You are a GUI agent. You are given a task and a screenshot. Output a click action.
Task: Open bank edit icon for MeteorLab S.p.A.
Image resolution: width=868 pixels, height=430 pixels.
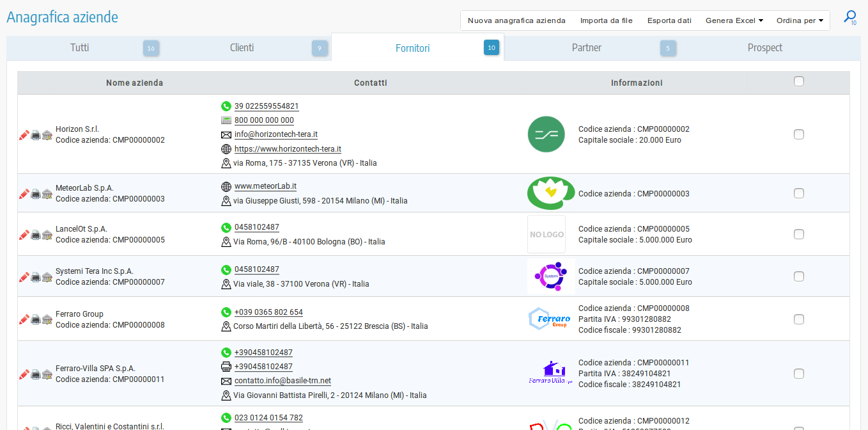pos(47,194)
